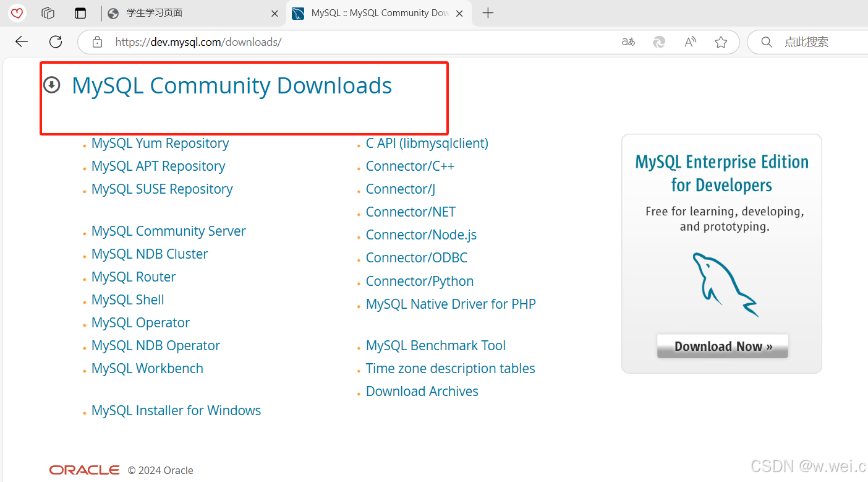Screen dimensions: 868x482
Task: Open the Download Archives link
Action: 422,391
